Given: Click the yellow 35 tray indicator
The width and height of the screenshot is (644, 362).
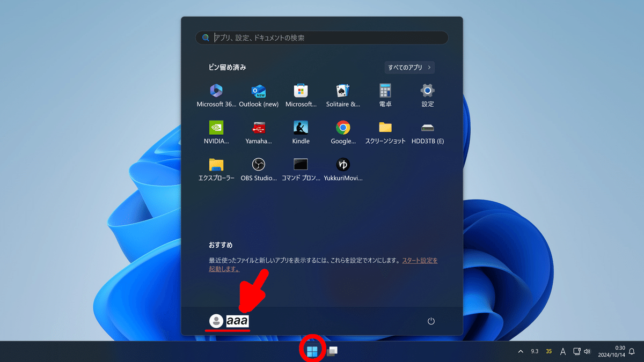Looking at the screenshot, I should point(549,351).
